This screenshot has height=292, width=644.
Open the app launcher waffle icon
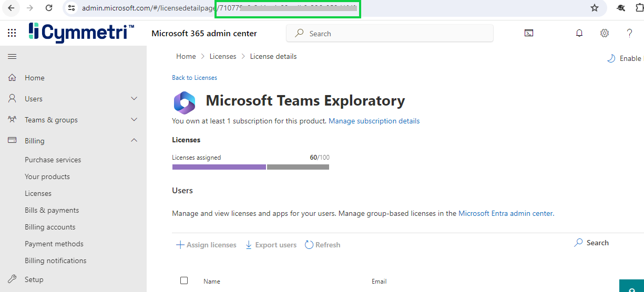pyautogui.click(x=12, y=33)
